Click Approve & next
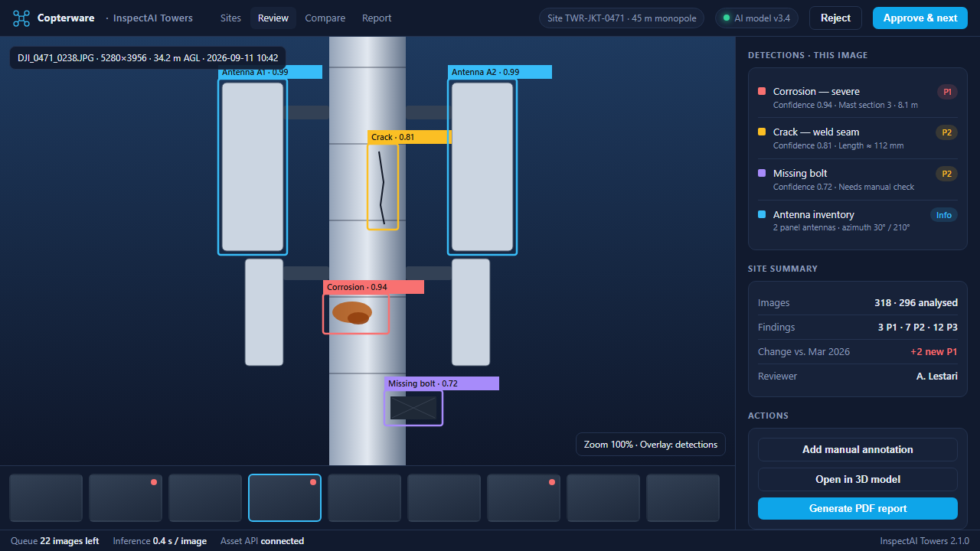Image resolution: width=980 pixels, height=551 pixels. 920,18
